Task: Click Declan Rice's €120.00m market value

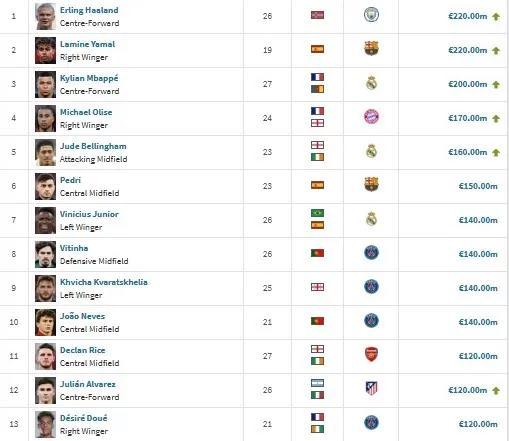Action: click(478, 356)
